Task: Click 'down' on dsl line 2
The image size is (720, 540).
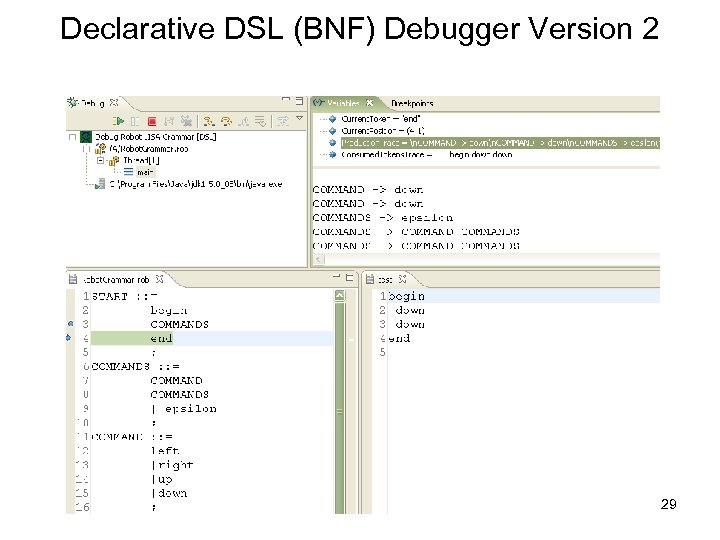Action: (x=410, y=310)
